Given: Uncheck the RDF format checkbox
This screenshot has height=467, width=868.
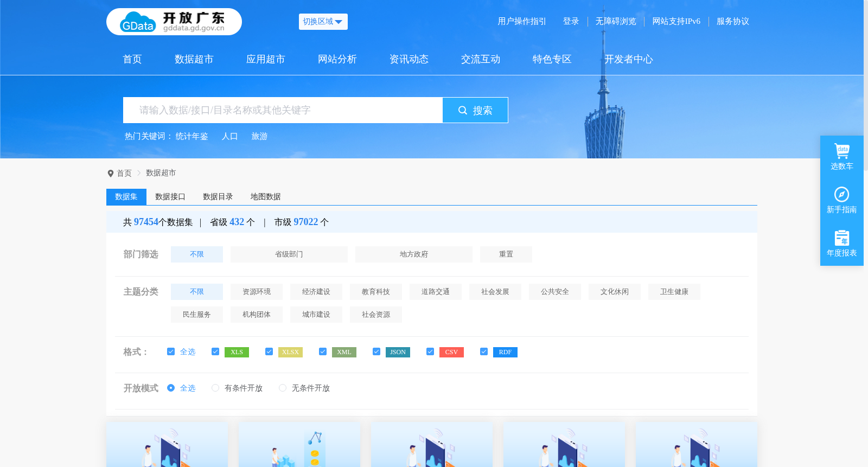Looking at the screenshot, I should coord(484,351).
